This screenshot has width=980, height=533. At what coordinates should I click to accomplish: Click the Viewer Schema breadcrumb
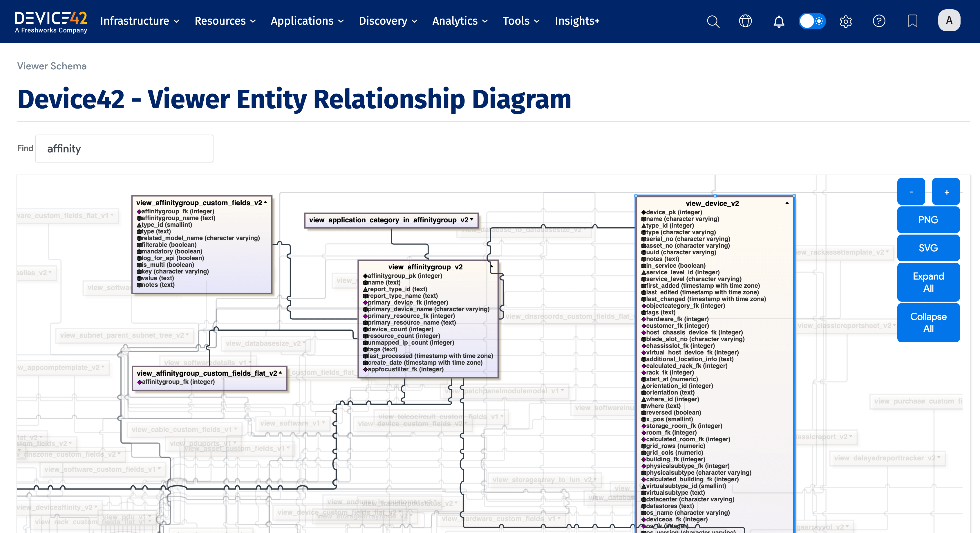point(52,66)
